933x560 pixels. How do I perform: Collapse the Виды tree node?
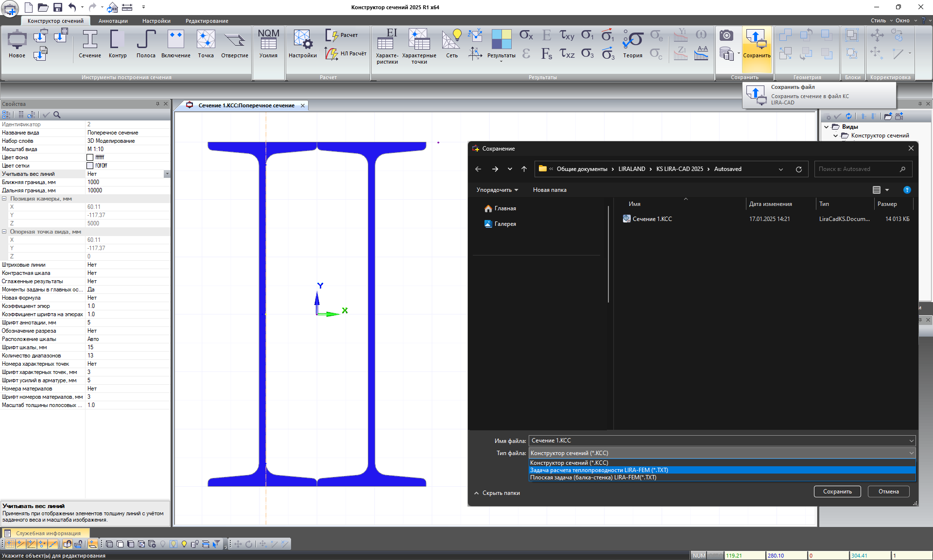click(826, 127)
